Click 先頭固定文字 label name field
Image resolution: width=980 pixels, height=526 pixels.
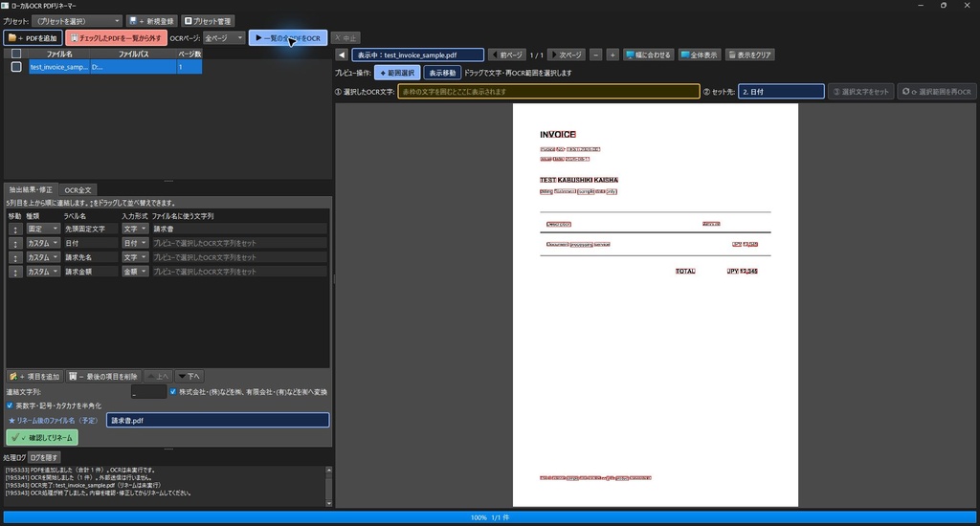click(x=91, y=230)
